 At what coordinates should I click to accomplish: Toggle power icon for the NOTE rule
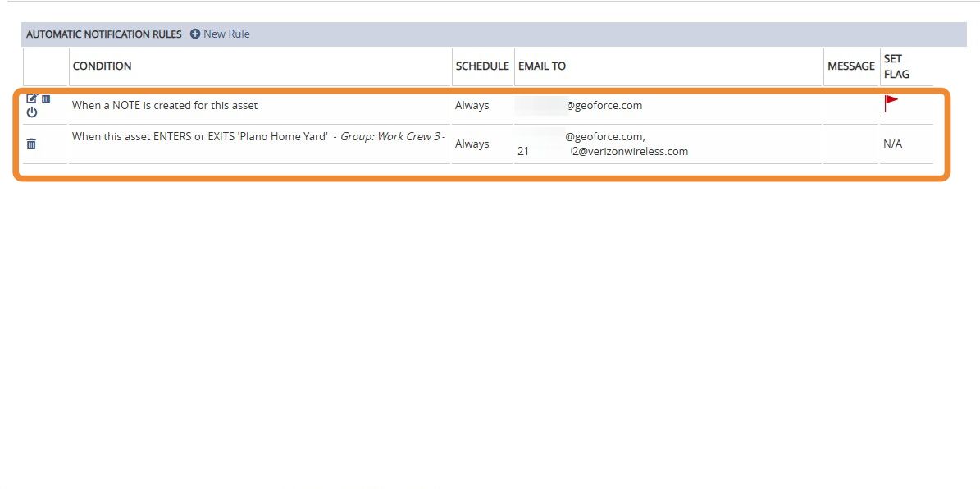(32, 112)
